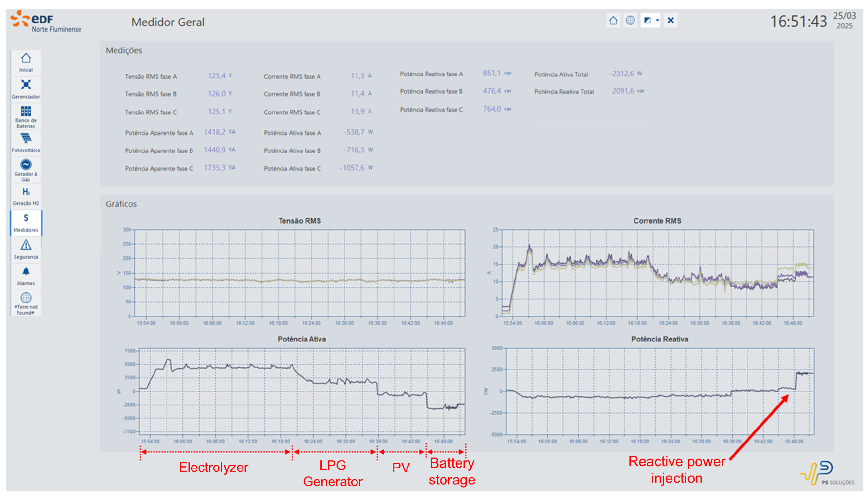Select the Medidores tab in sidebar

point(26,223)
